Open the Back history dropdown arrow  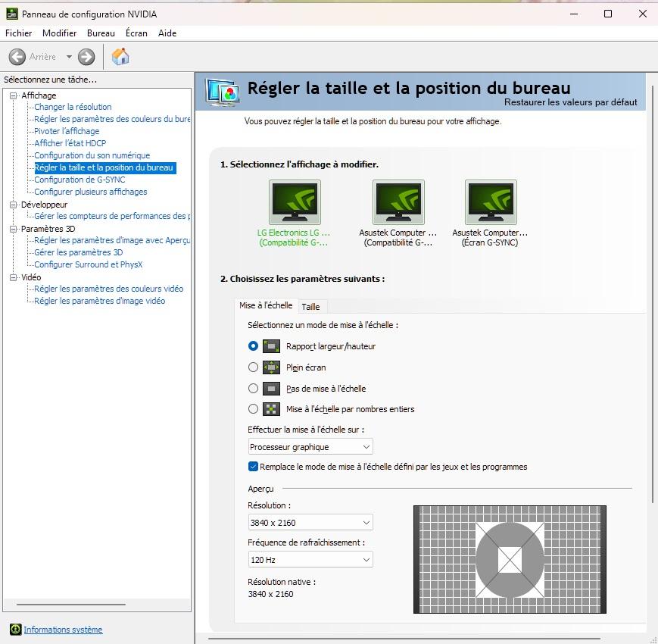69,57
